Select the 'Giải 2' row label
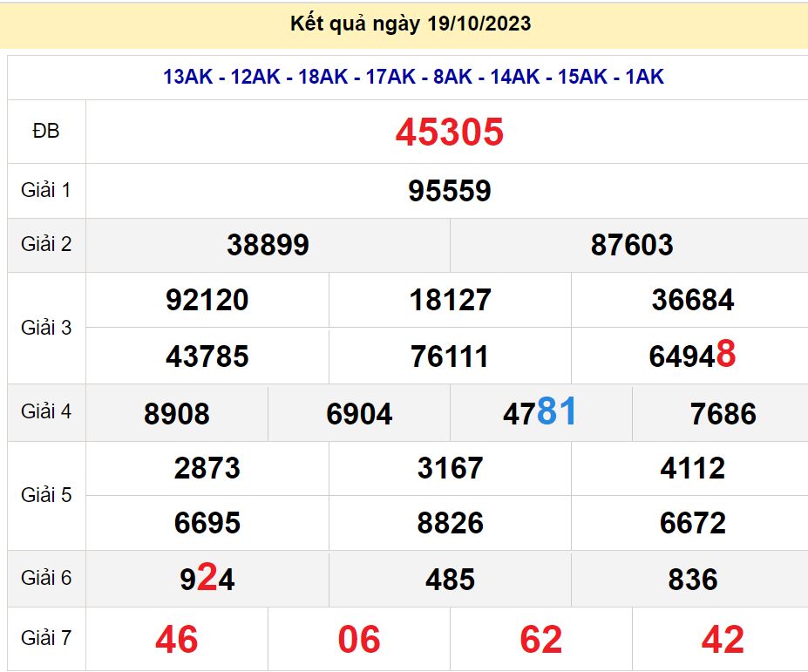This screenshot has height=672, width=808. point(46,244)
